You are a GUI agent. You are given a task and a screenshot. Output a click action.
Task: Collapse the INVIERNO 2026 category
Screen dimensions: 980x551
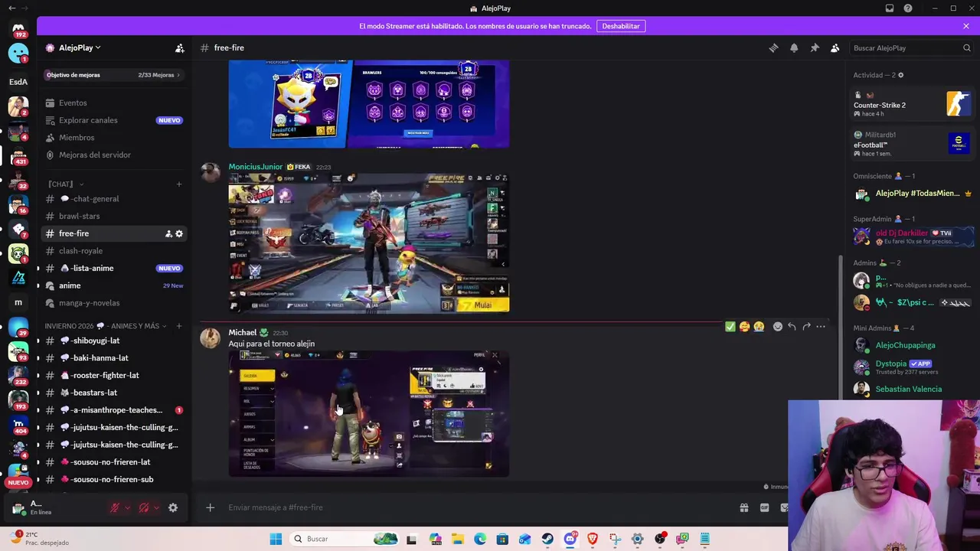(106, 326)
